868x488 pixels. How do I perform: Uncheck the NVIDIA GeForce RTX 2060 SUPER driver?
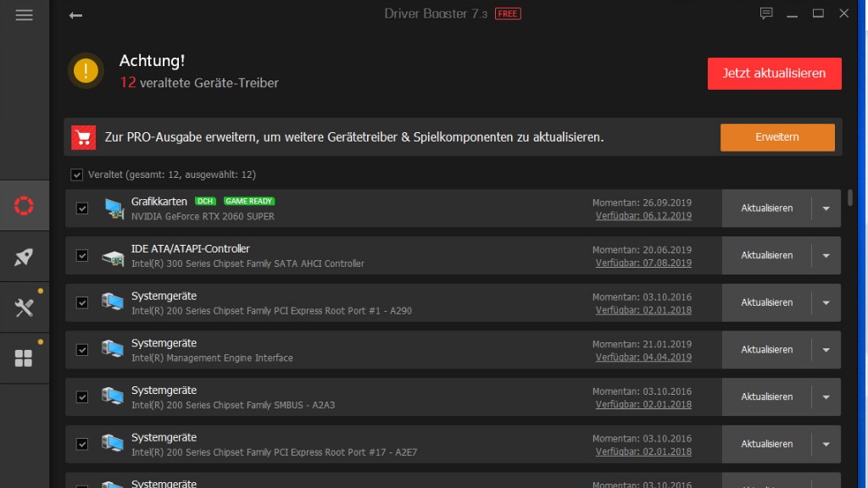(81, 208)
